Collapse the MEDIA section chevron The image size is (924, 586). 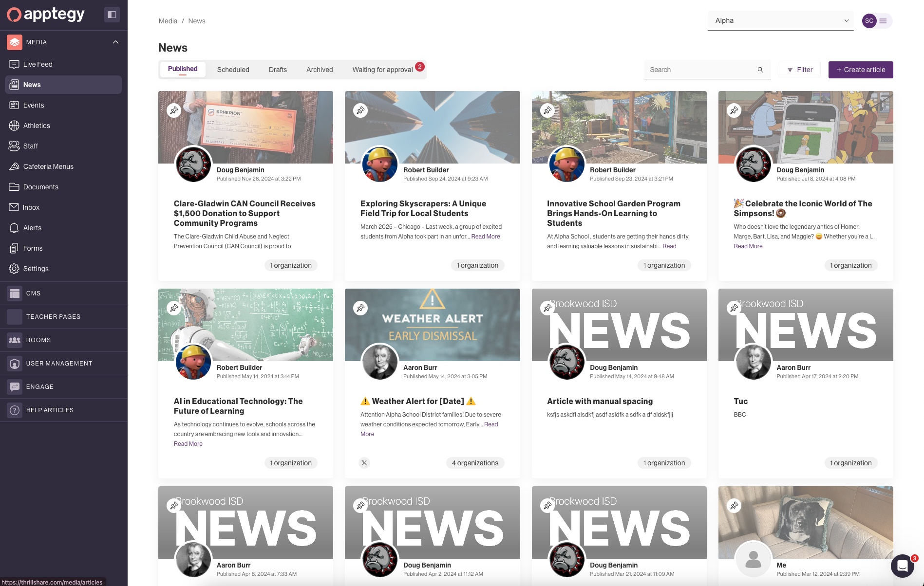point(115,42)
